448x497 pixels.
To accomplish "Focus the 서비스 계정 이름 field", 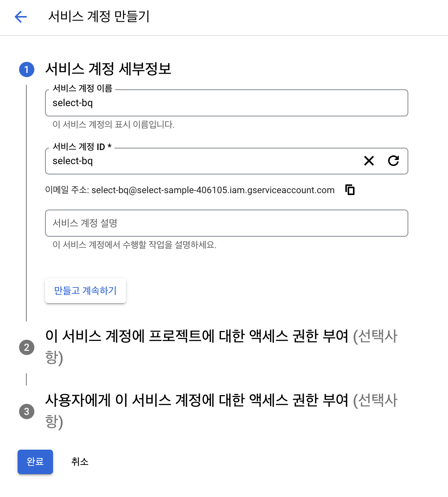I will pyautogui.click(x=227, y=103).
